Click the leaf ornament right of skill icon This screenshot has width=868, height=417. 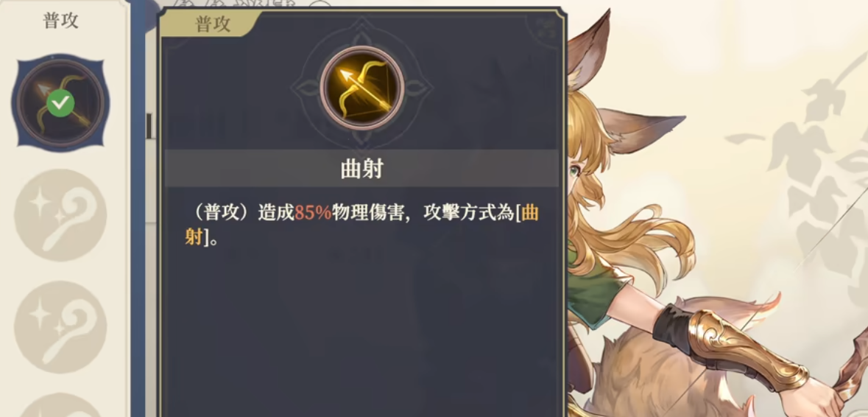tap(418, 89)
